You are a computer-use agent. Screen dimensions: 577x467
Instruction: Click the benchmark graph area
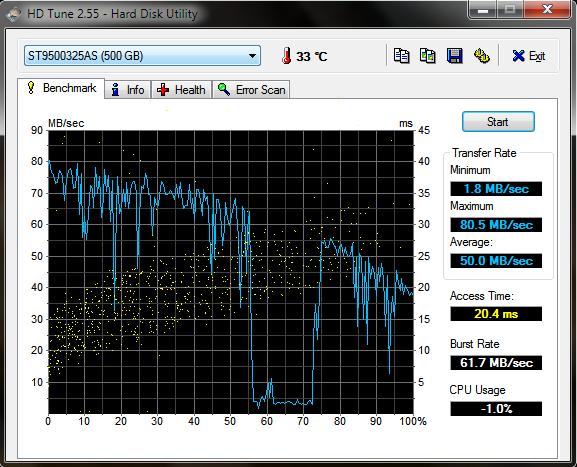point(231,272)
